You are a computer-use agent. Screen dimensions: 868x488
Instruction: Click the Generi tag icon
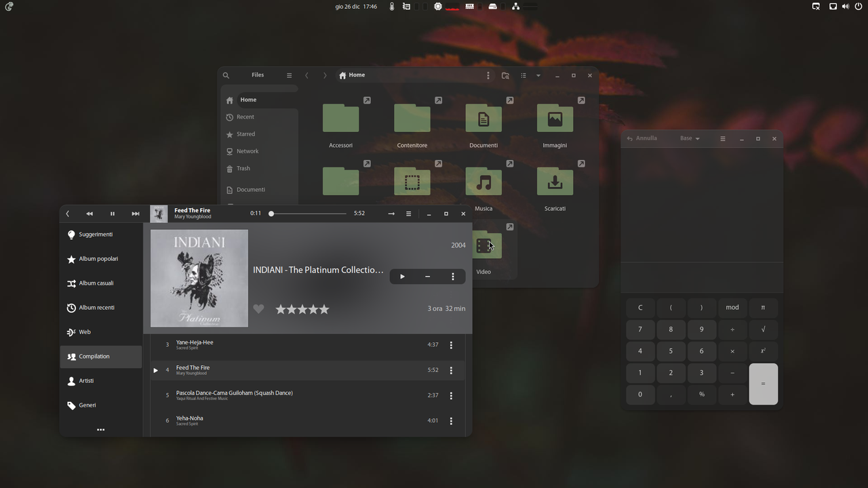71,405
